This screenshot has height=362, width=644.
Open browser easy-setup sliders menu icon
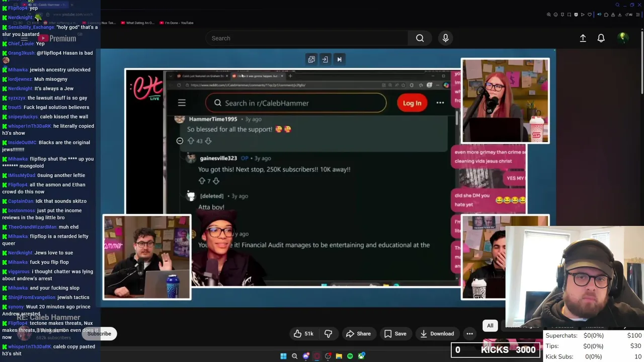[x=638, y=15]
